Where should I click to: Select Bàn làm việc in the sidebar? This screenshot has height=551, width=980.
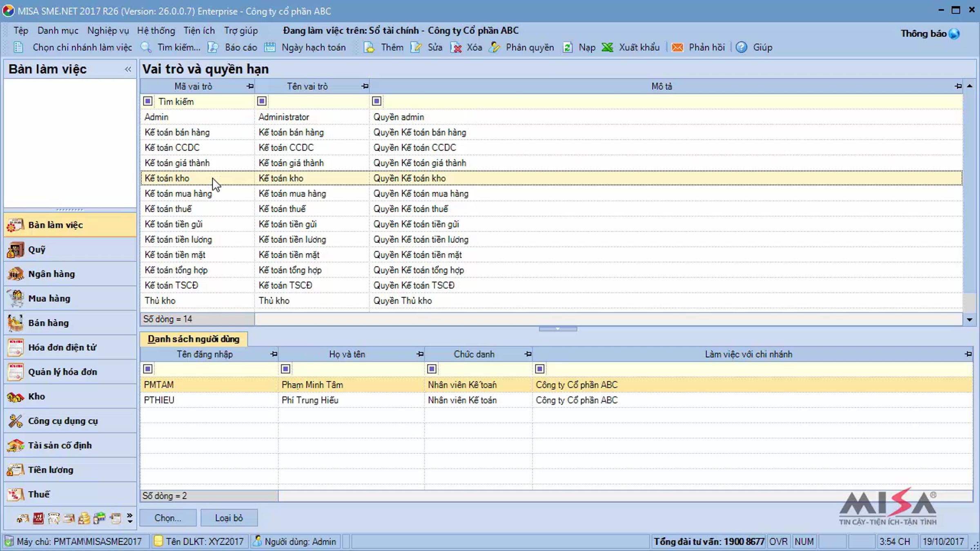coord(70,225)
